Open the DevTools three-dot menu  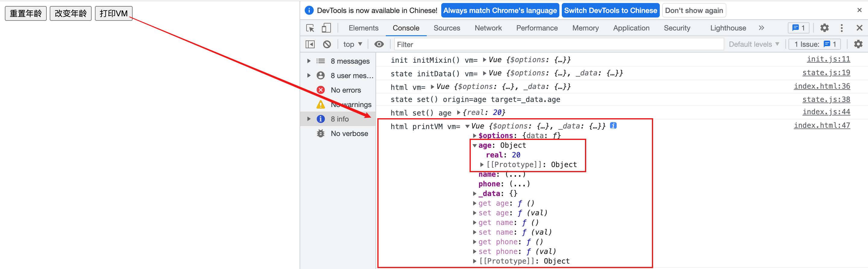coord(842,28)
